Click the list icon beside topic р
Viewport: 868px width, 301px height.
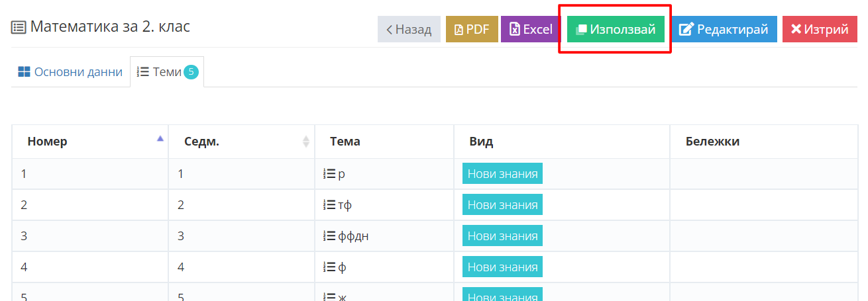pyautogui.click(x=329, y=174)
